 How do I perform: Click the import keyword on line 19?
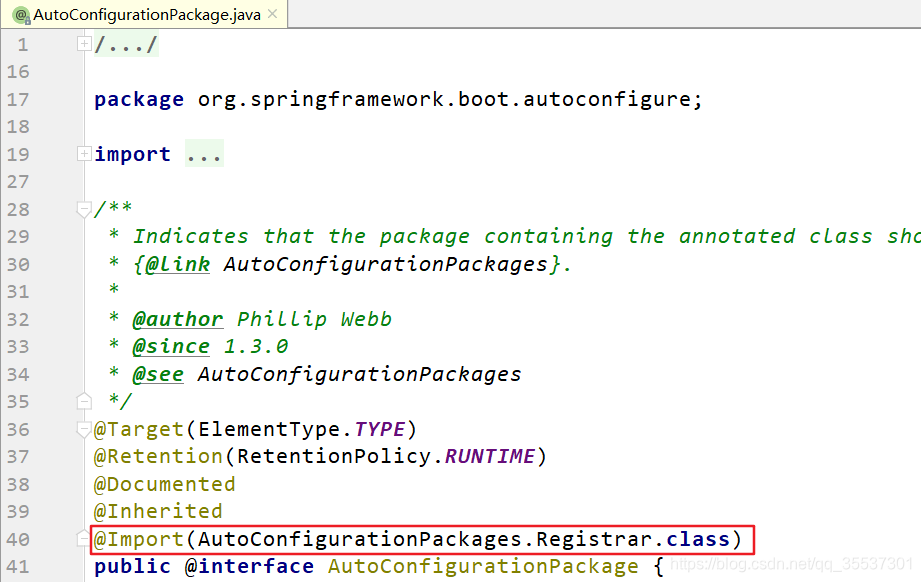[x=132, y=154]
